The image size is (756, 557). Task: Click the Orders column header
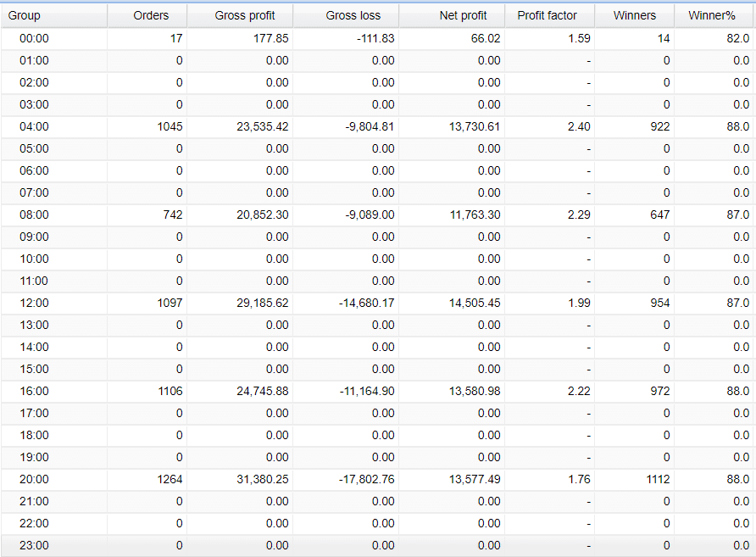(x=151, y=15)
